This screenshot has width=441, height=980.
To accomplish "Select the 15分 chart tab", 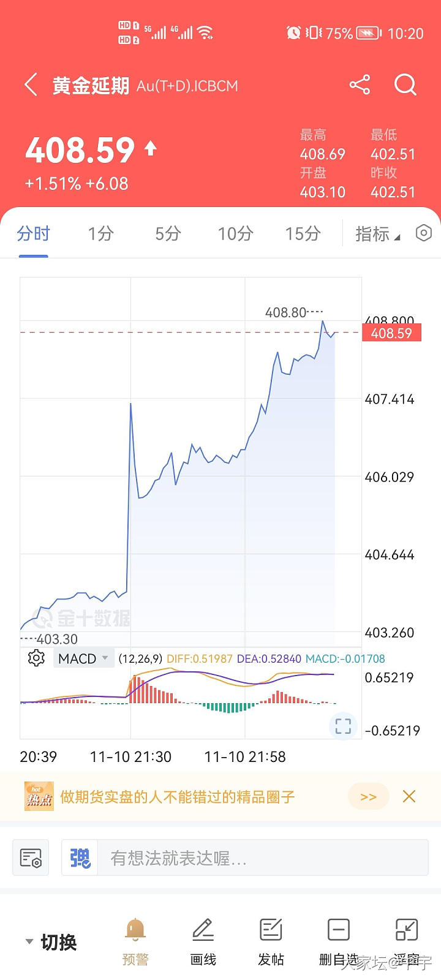I will point(303,233).
